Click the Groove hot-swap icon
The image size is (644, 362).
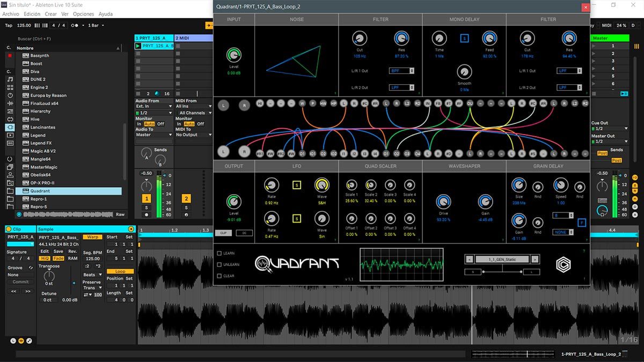[x=31, y=268]
